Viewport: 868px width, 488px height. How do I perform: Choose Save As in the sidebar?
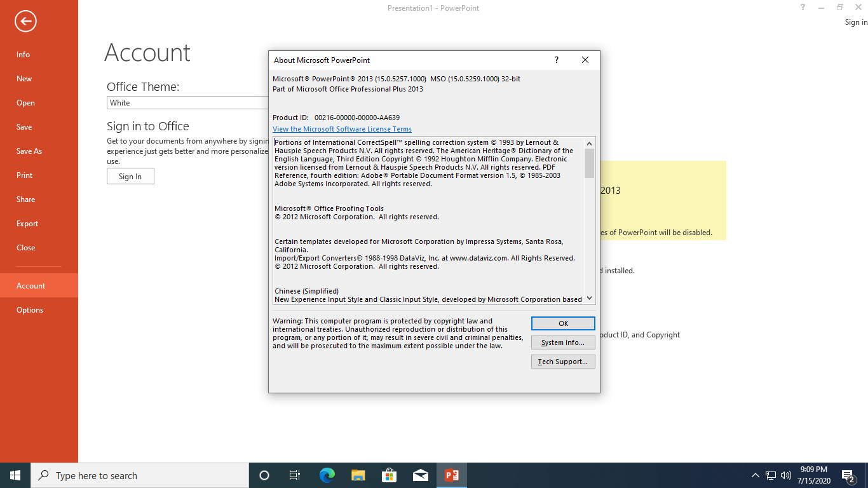[x=39, y=151]
